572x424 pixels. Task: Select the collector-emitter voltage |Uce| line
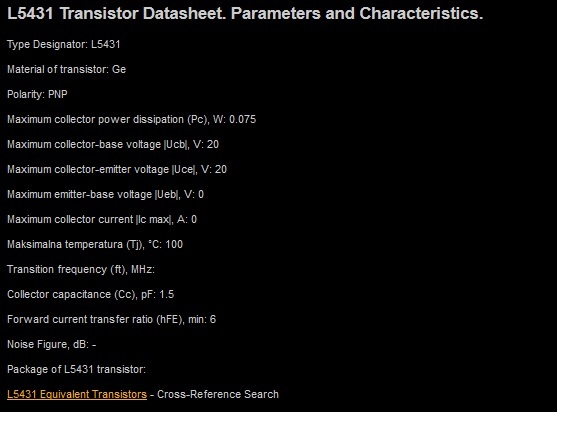coord(117,170)
